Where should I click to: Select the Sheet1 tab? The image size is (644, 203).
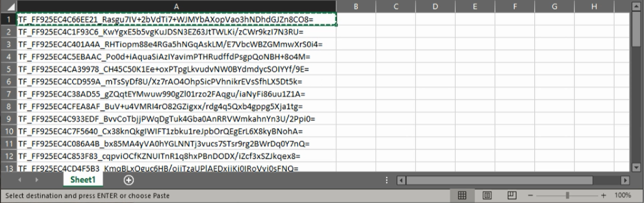(83, 180)
